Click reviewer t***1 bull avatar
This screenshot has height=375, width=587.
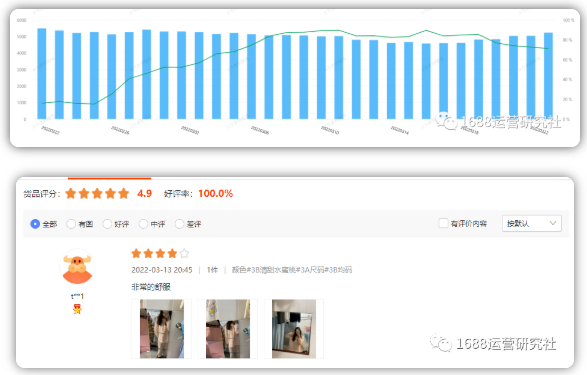point(77,267)
